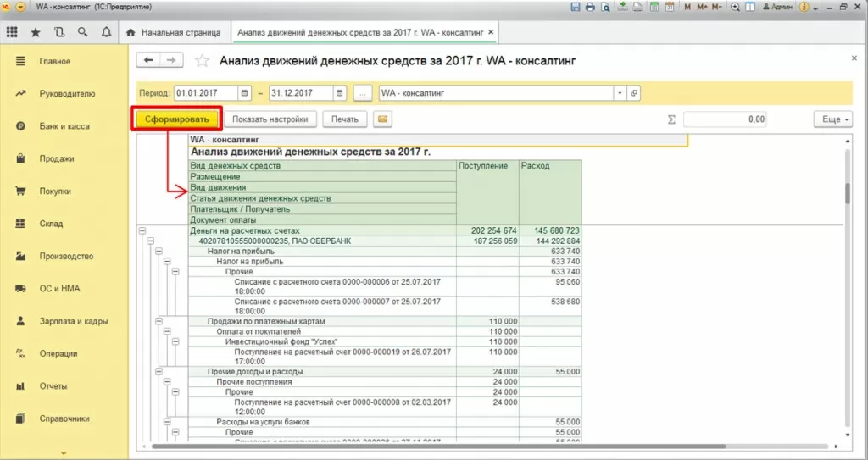This screenshot has width=868, height=460.
Task: Send report by email envelope icon
Action: pos(382,119)
